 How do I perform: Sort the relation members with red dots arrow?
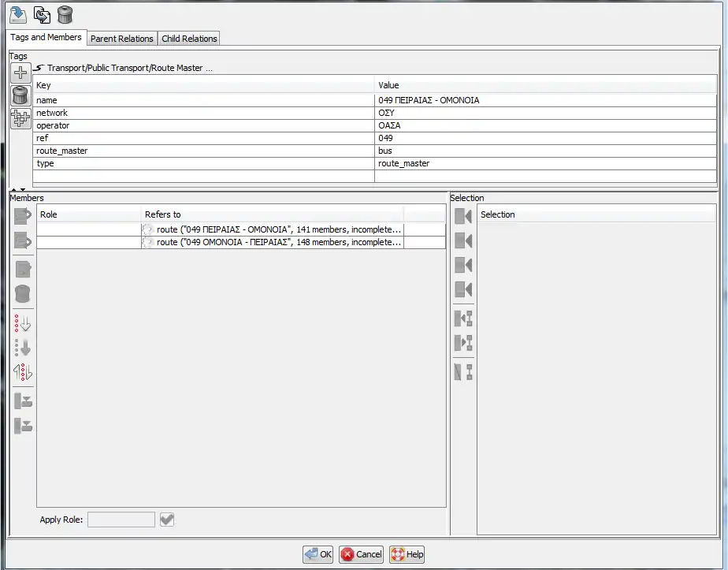pos(23,323)
